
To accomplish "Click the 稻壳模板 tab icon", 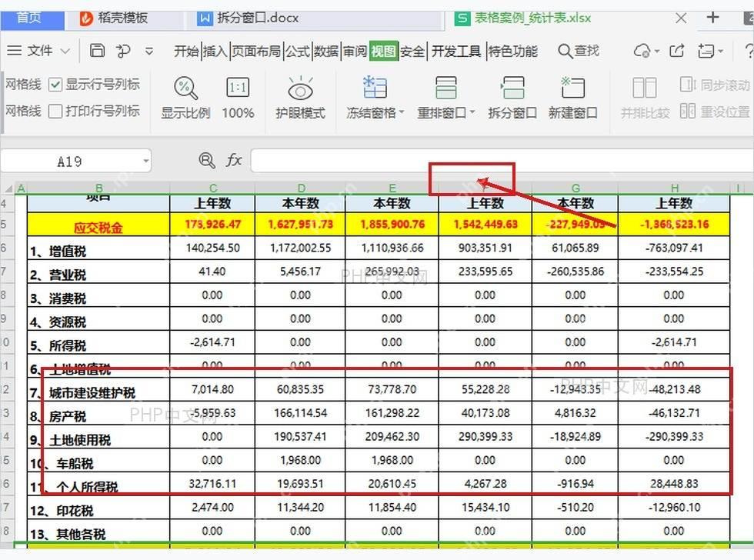I will pyautogui.click(x=86, y=18).
